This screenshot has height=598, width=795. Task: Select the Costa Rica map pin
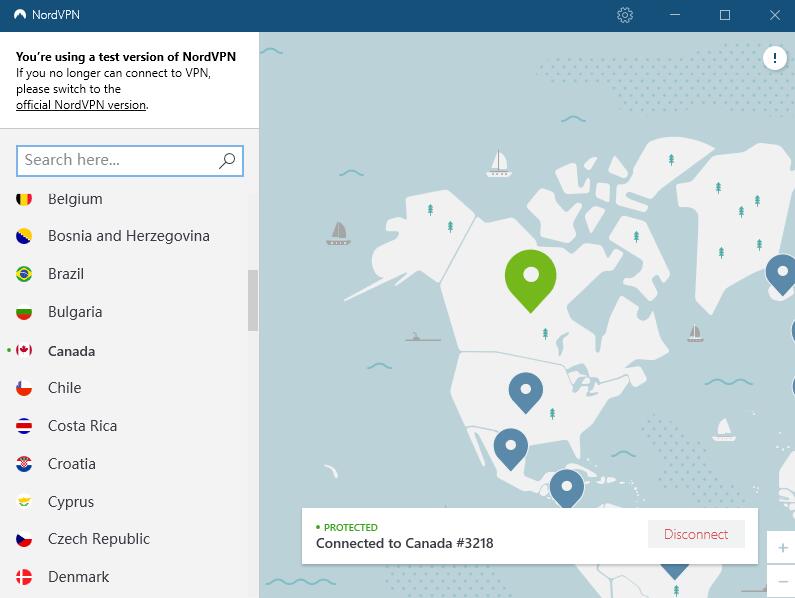[567, 488]
